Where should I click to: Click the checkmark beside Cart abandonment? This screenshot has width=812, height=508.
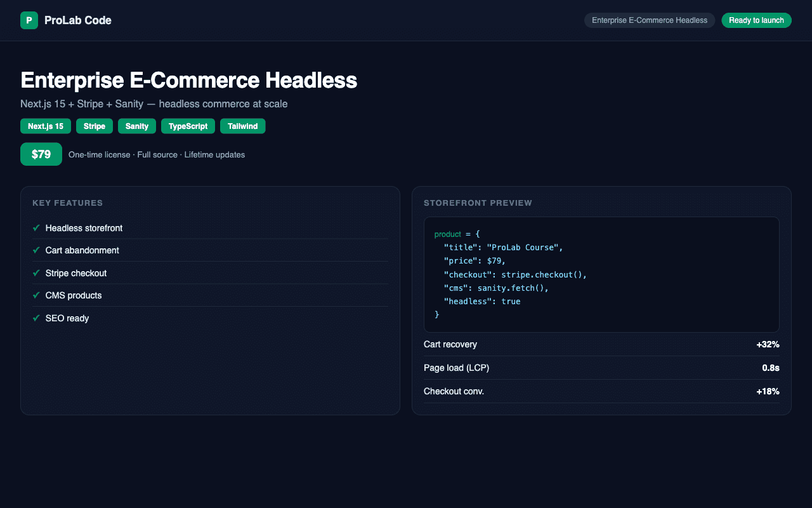36,250
